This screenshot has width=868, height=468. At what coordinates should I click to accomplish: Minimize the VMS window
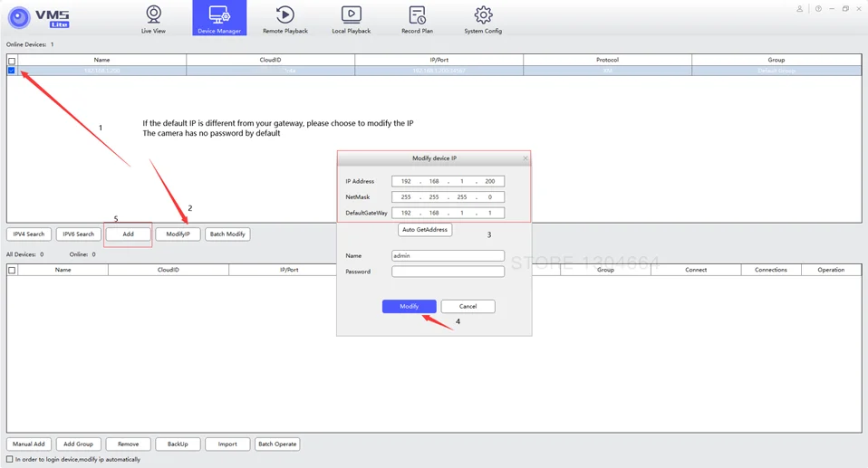coord(832,9)
